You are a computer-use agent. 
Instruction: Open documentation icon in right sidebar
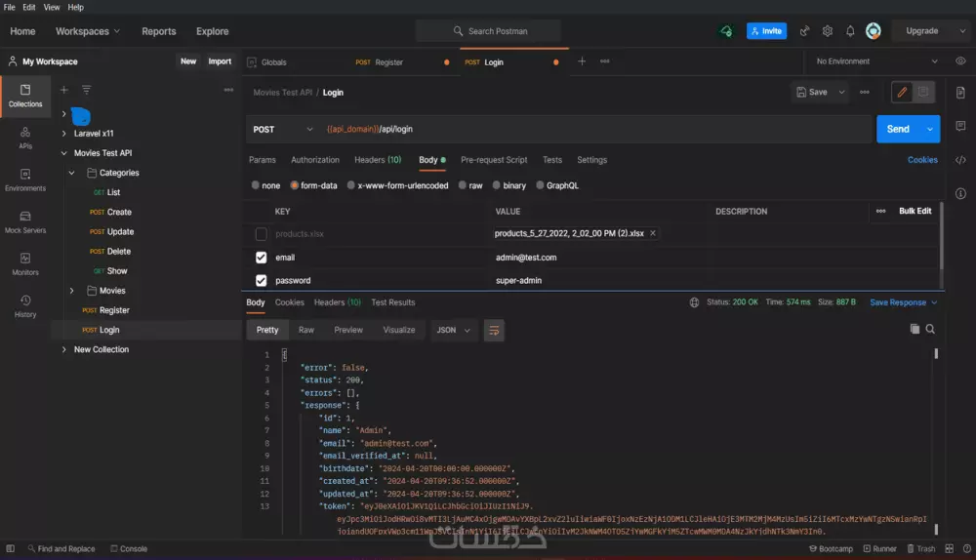click(x=960, y=93)
